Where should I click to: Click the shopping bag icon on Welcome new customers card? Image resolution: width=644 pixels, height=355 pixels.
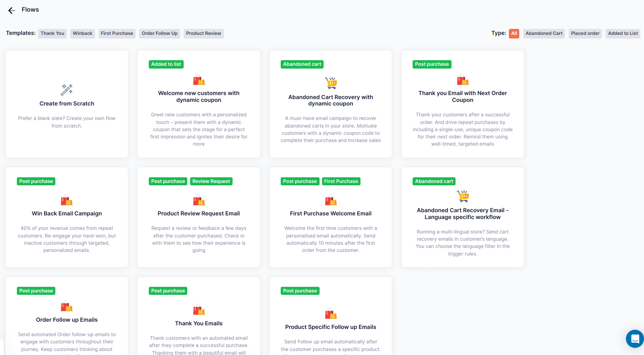[198, 80]
